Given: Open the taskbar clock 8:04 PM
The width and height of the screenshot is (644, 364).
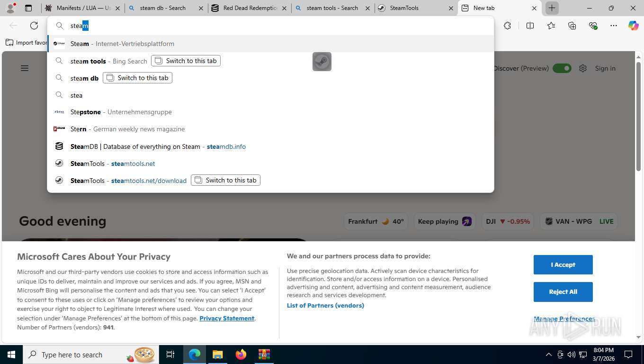Looking at the screenshot, I should [x=603, y=355].
